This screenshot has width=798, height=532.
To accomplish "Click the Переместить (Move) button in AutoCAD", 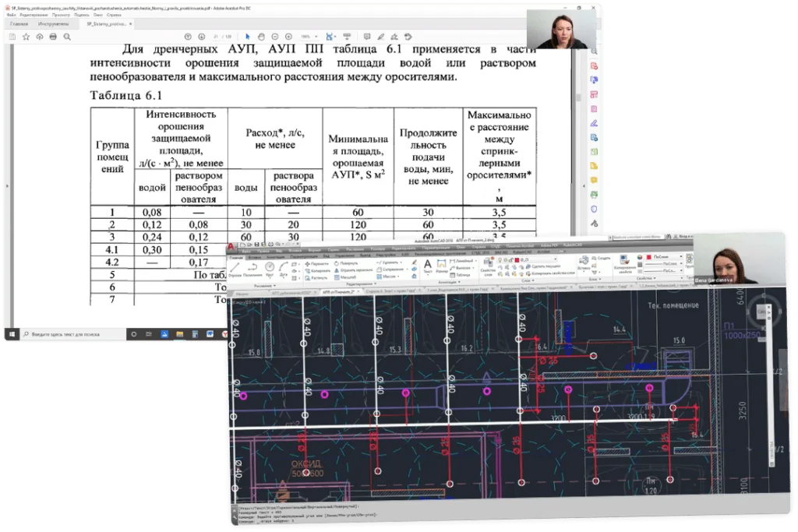I will (x=316, y=264).
